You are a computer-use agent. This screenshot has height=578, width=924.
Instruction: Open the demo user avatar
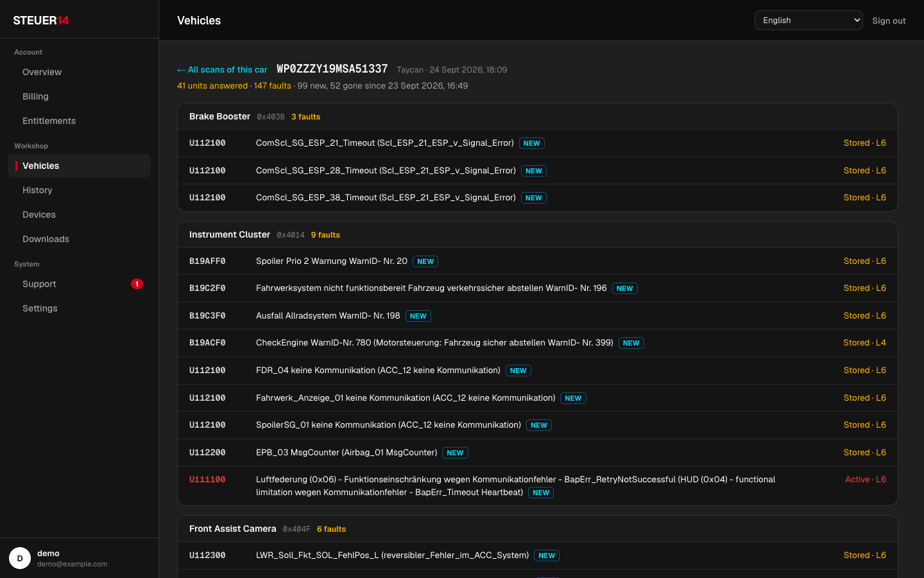[x=20, y=558]
